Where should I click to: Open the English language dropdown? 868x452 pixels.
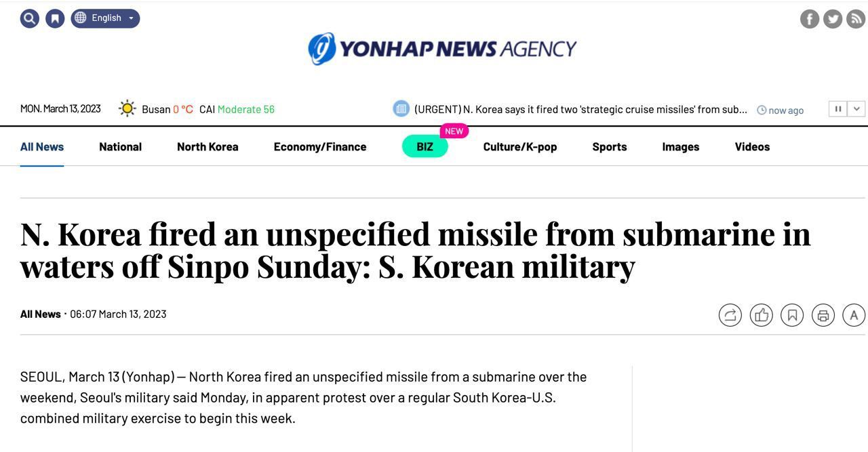pyautogui.click(x=106, y=18)
